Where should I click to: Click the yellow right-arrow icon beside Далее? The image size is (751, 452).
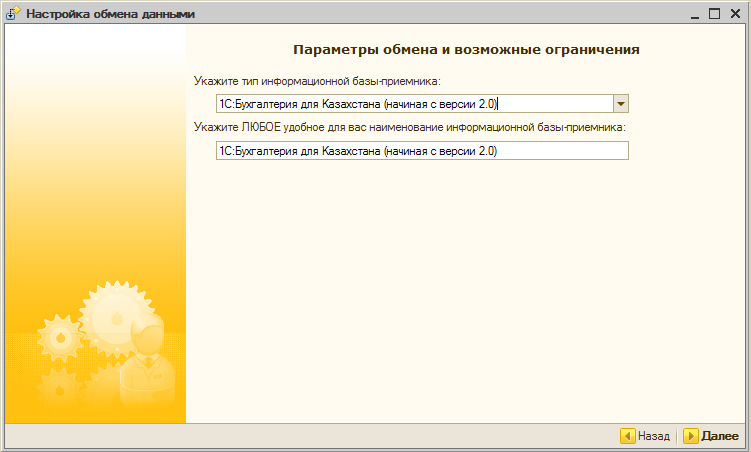690,436
